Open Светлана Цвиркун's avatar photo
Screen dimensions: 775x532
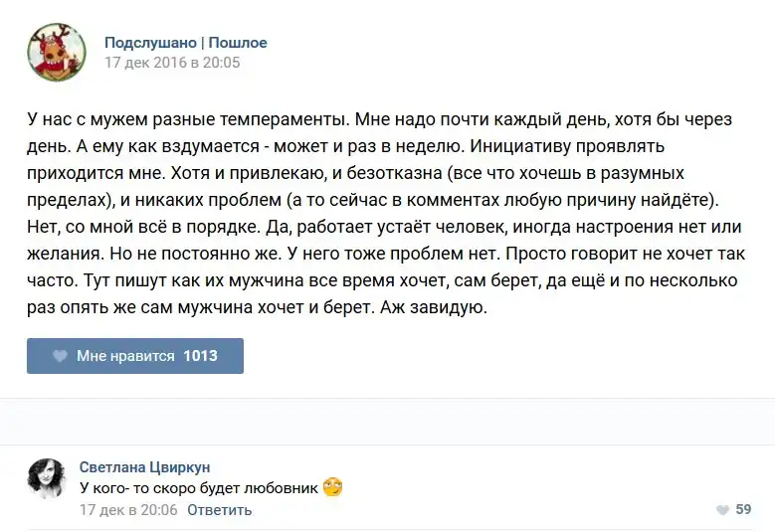pos(48,479)
